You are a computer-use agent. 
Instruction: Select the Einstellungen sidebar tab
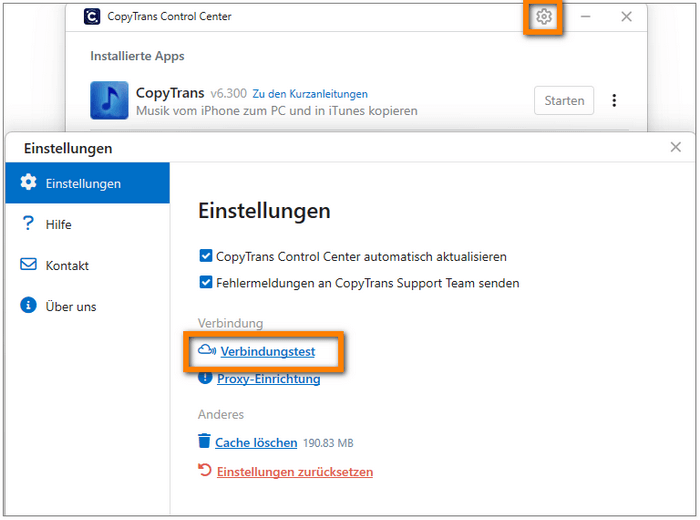click(88, 183)
